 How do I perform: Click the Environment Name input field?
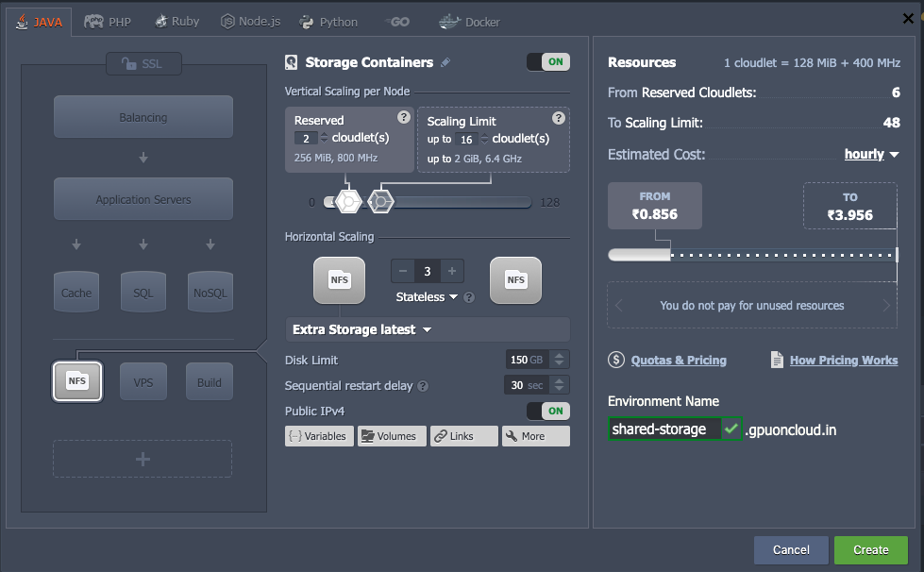click(x=664, y=429)
